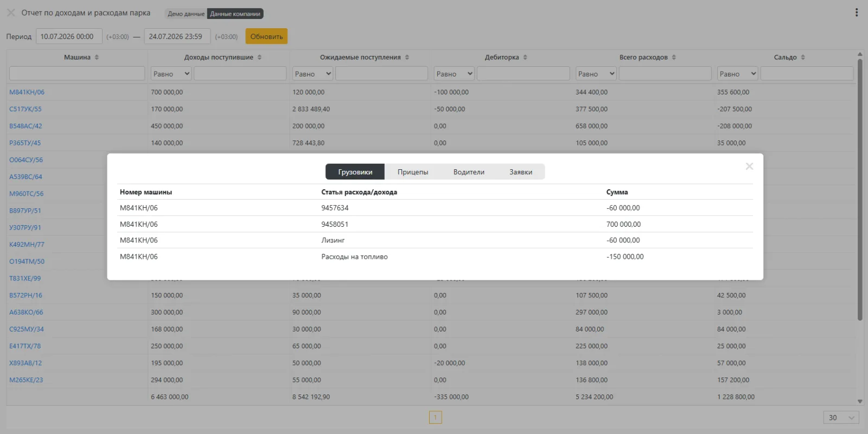Go to page 1
The image size is (868, 434).
point(435,417)
